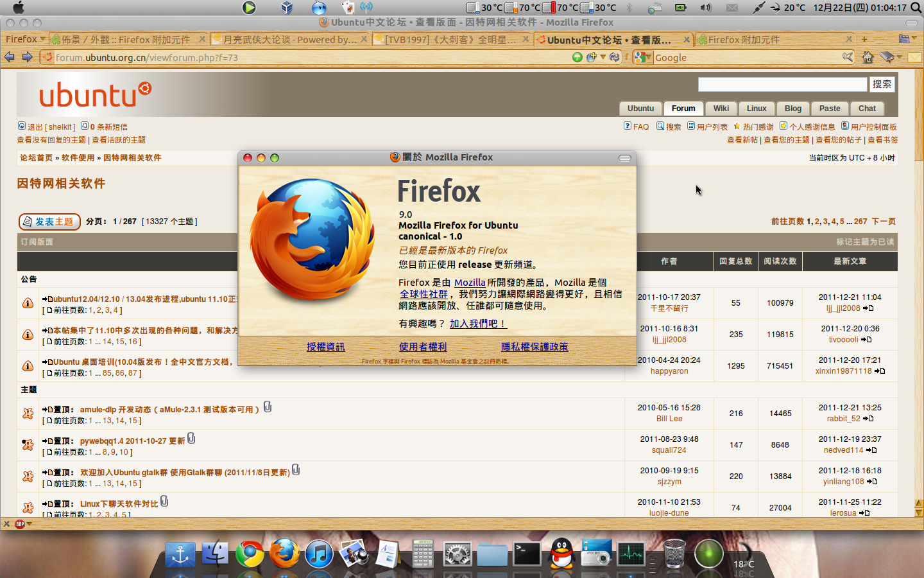The height and width of the screenshot is (578, 924).
Task: Open the screenshot camera icon in the dock
Action: (x=596, y=554)
